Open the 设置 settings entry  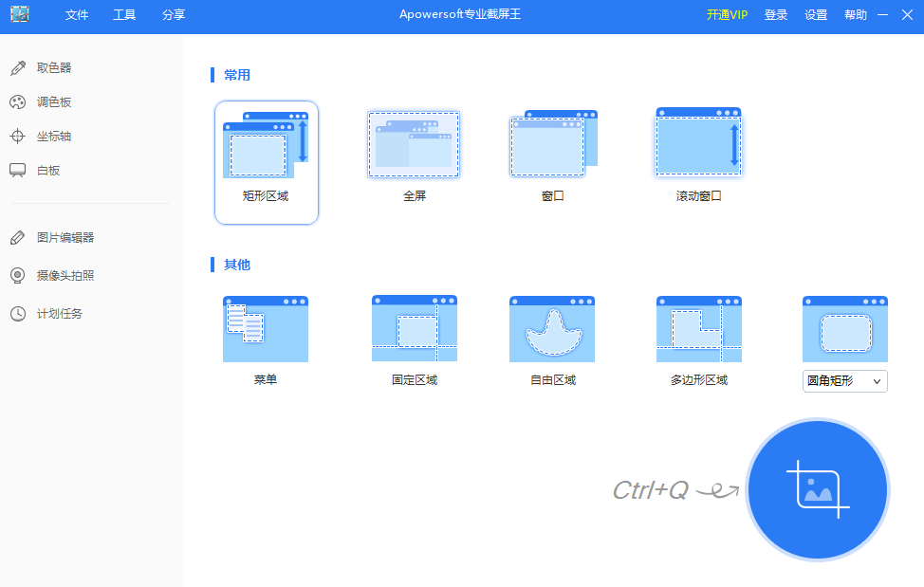click(x=815, y=15)
